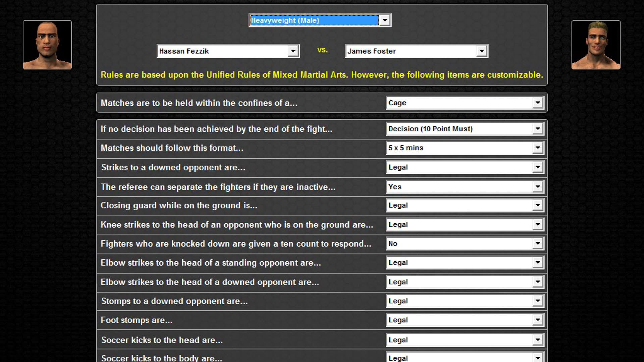Viewport: 644px width, 362px height.
Task: Open stomps to a downed opponent dropdown
Action: point(465,301)
